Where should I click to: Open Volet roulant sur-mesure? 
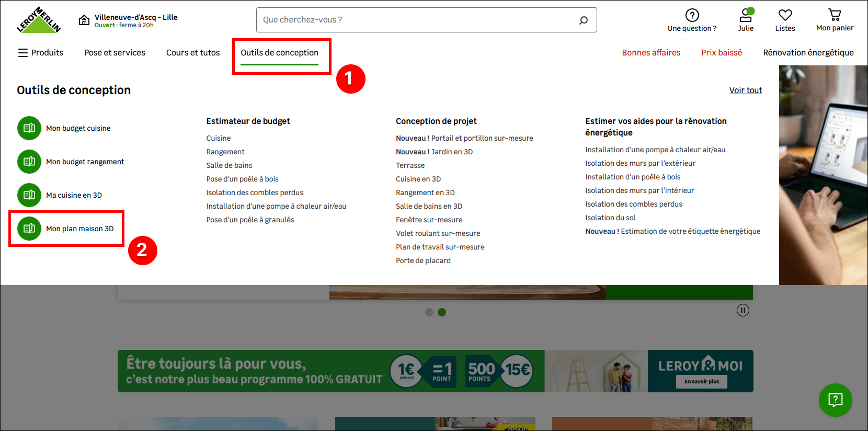[438, 233]
